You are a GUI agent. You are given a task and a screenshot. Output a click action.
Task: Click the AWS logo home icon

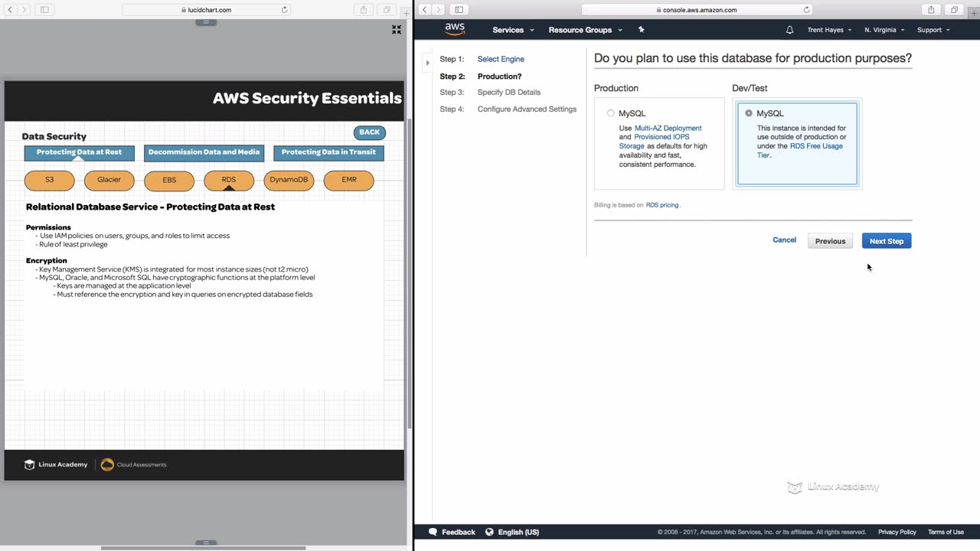[x=455, y=29]
